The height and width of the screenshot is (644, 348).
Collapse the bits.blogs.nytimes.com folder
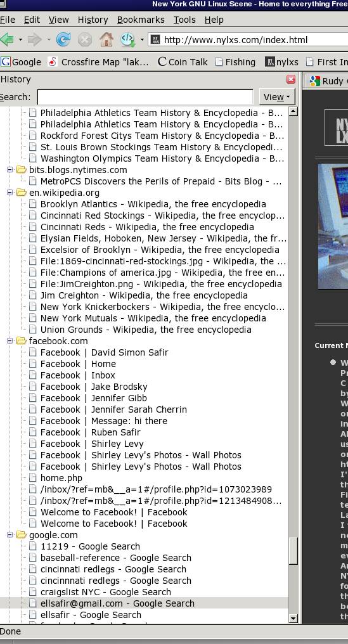point(10,170)
